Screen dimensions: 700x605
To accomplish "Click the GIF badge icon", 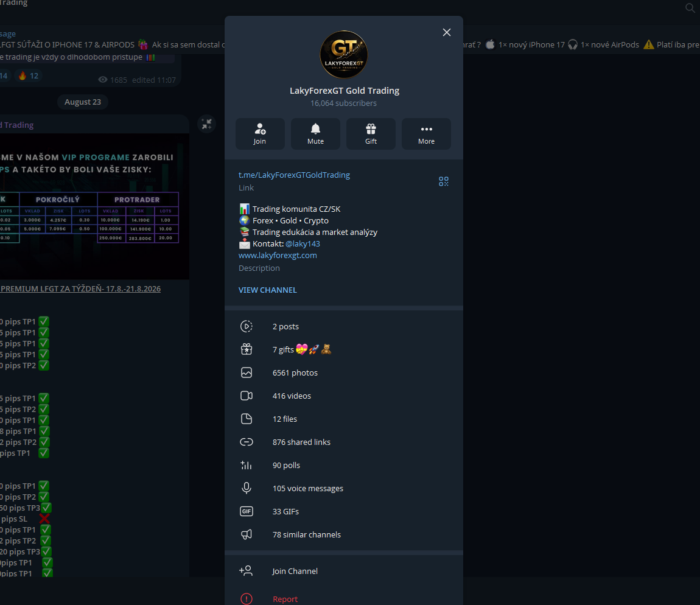I will point(247,512).
